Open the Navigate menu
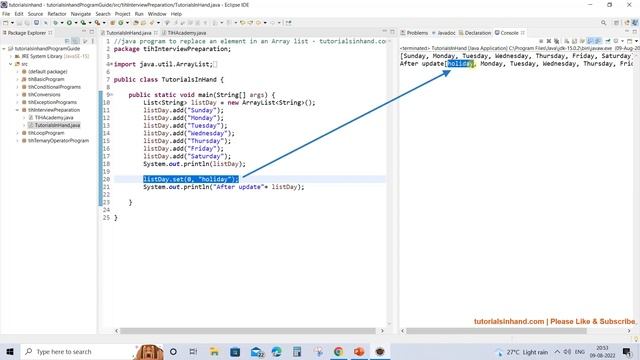 pyautogui.click(x=81, y=14)
